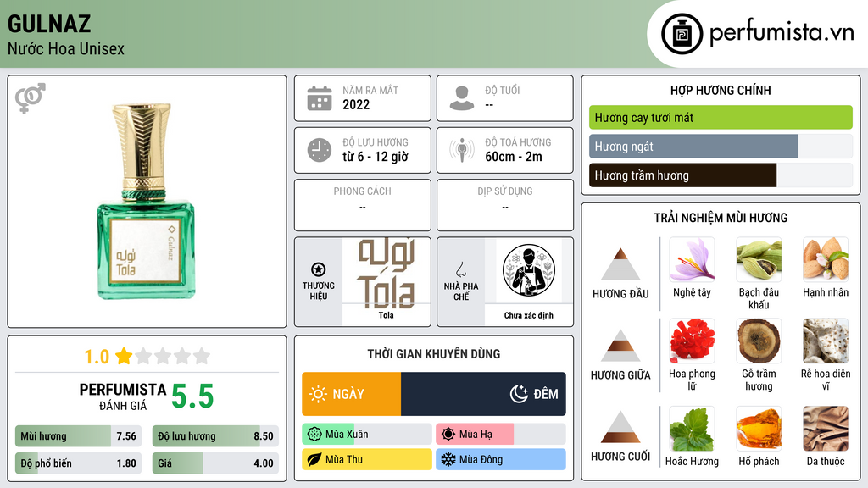Click the perfumista.vn site name
Screen dimensions: 868x488
782,32
